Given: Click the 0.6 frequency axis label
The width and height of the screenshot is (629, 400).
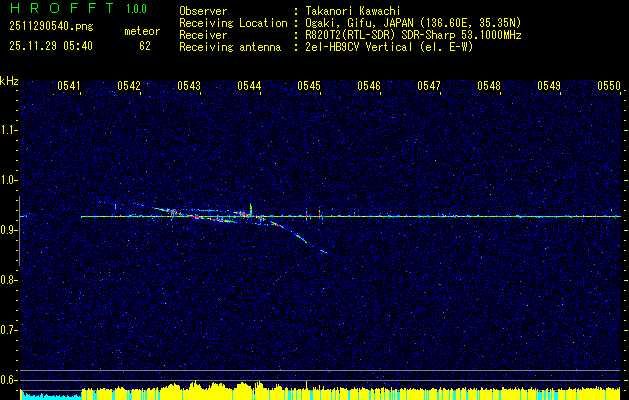Looking at the screenshot, I should (9, 380).
